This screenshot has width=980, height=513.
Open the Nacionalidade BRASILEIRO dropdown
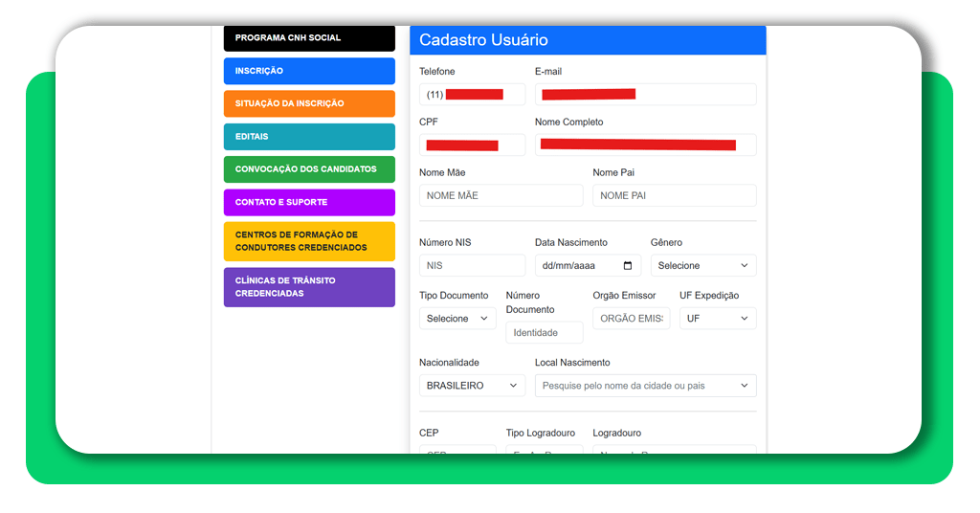(472, 386)
